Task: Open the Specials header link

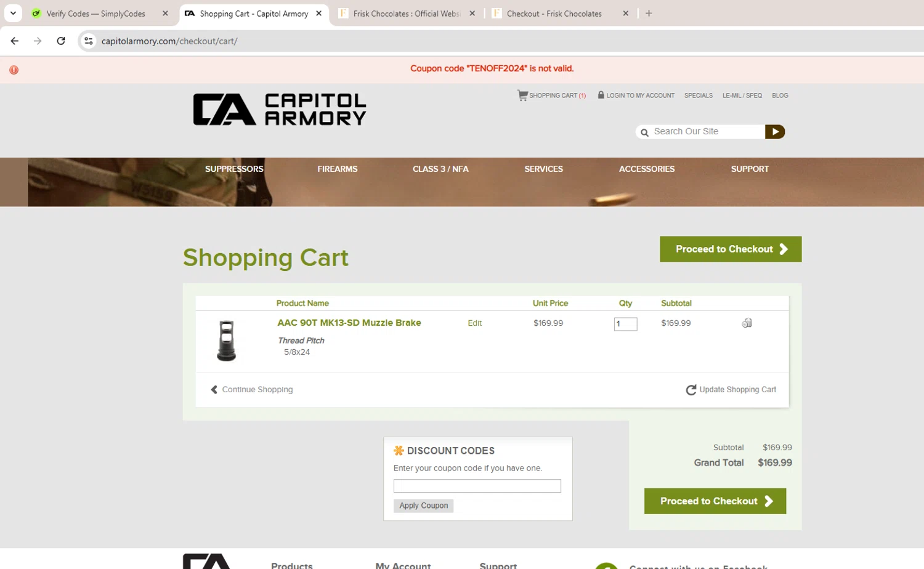Action: 698,95
